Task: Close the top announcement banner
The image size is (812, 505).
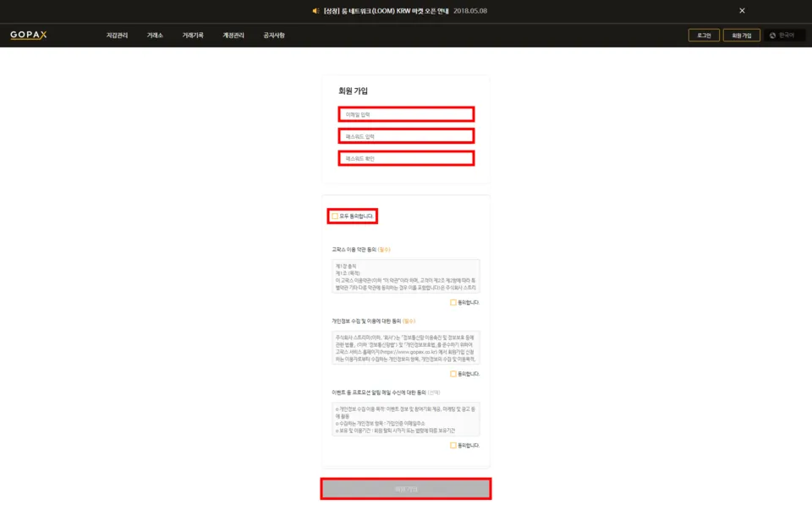Action: tap(742, 10)
